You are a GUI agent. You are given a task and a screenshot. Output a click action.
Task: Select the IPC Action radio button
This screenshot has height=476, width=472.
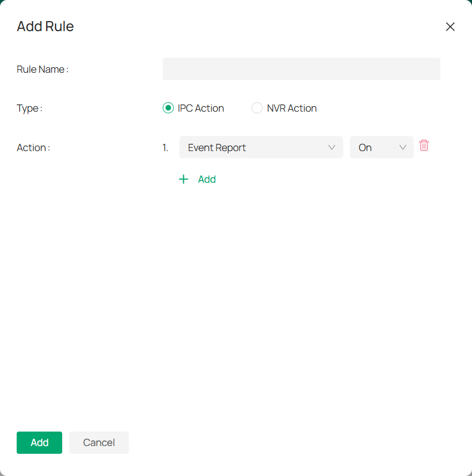168,108
